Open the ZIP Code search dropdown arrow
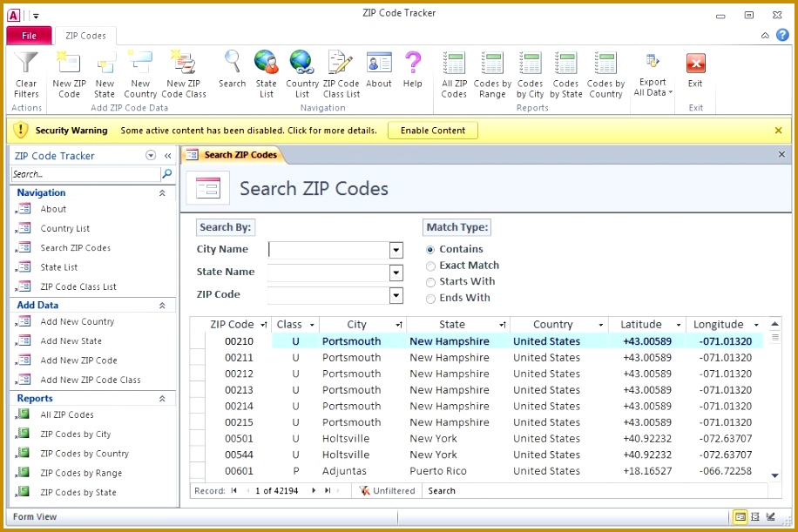This screenshot has width=798, height=532. tap(396, 295)
